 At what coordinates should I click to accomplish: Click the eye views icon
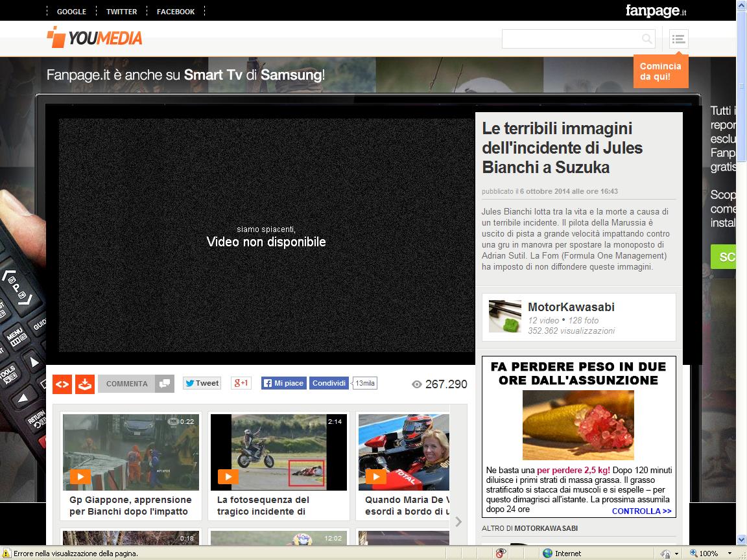point(416,384)
